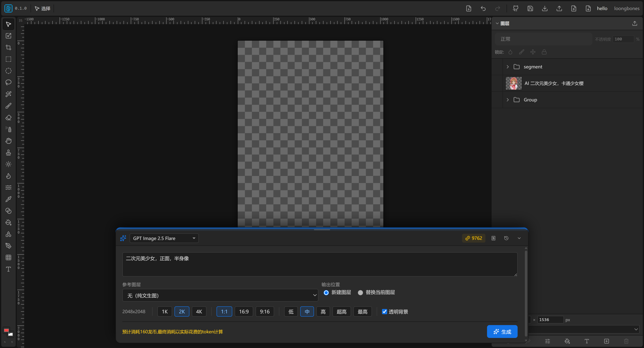Select the Eraser tool
The height and width of the screenshot is (348, 644).
8,117
